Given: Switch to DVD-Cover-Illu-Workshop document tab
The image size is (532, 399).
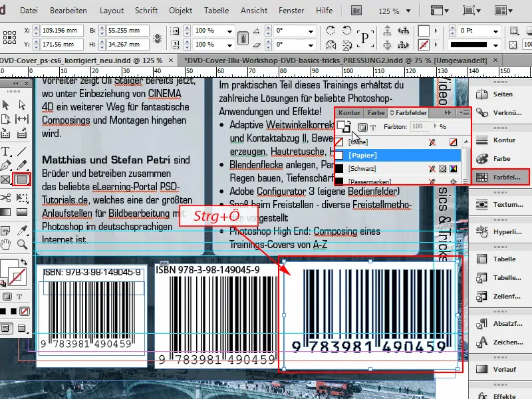Looking at the screenshot, I should point(335,61).
